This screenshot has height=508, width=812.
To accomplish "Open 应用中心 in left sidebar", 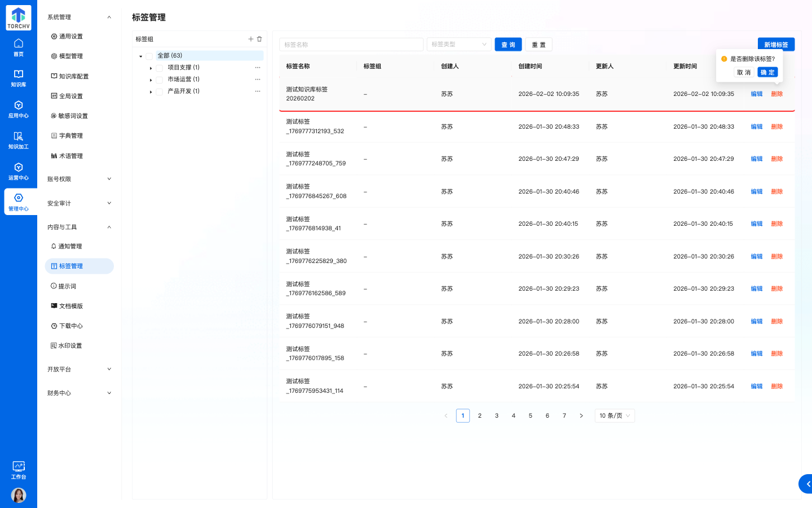I will (x=19, y=109).
